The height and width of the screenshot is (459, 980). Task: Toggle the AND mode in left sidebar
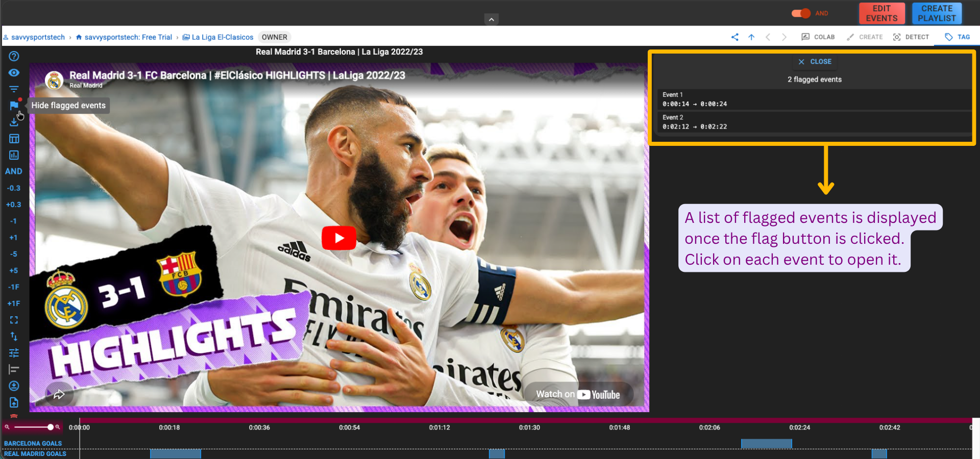coord(14,171)
